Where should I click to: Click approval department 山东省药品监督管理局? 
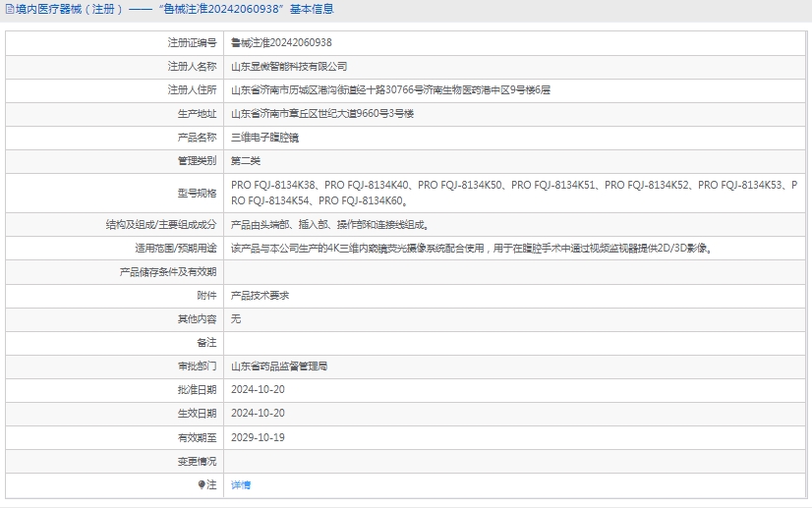(x=279, y=366)
